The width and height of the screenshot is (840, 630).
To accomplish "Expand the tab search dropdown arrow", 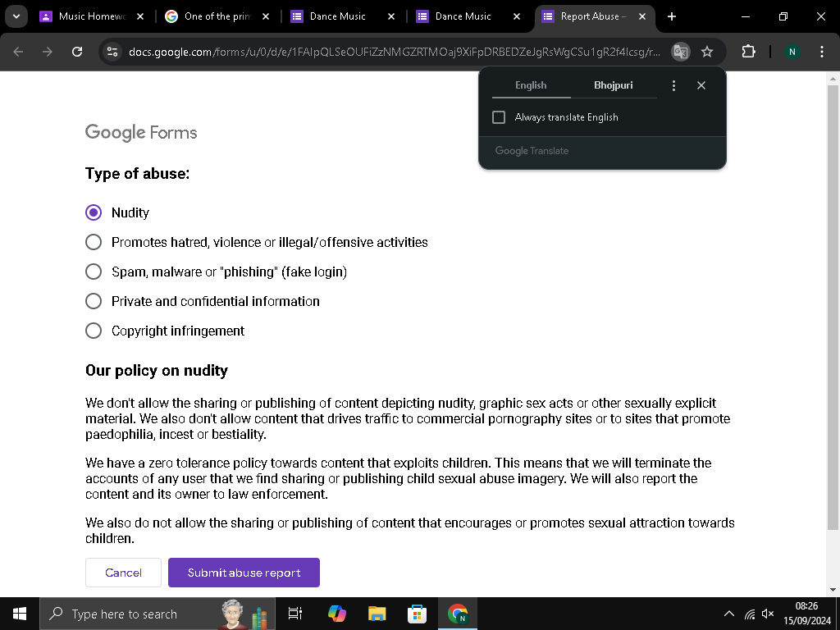I will pos(16,16).
